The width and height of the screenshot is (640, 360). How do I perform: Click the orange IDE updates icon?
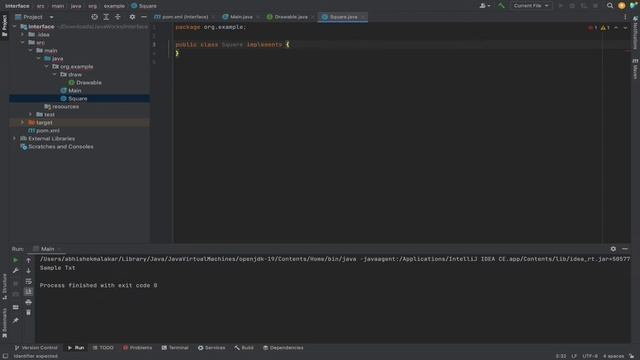tap(621, 6)
